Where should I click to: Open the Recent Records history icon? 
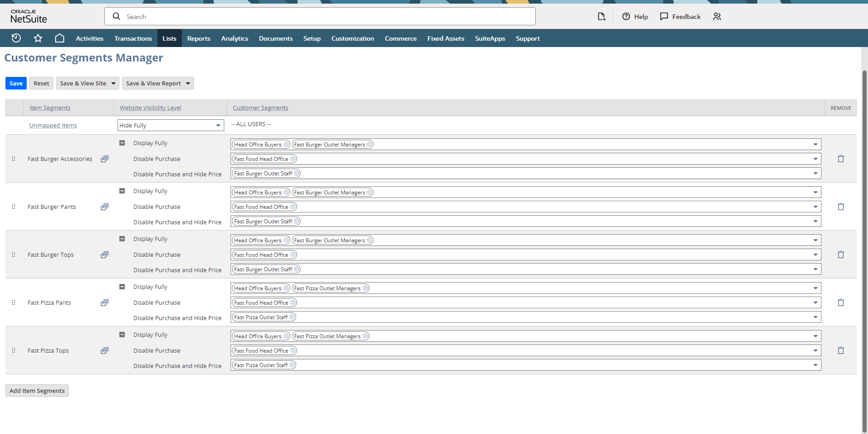point(16,38)
